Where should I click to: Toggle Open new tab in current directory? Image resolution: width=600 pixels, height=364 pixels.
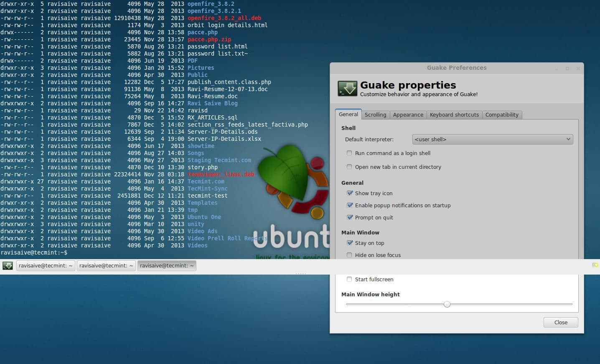(349, 167)
